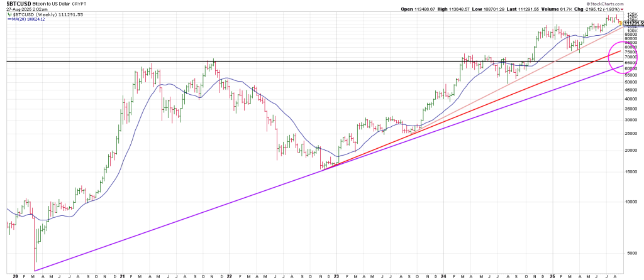
Task: Click the 5000 price axis label
Action: tap(632, 254)
